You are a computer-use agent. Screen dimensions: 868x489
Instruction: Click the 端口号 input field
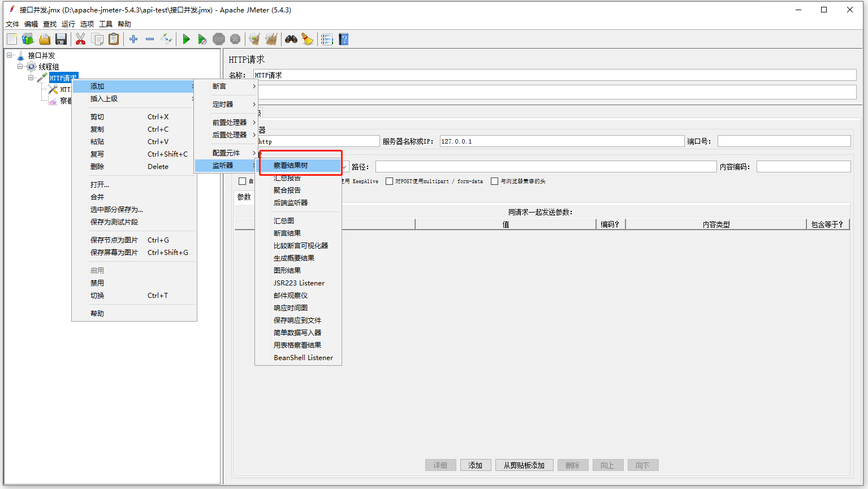tap(784, 141)
